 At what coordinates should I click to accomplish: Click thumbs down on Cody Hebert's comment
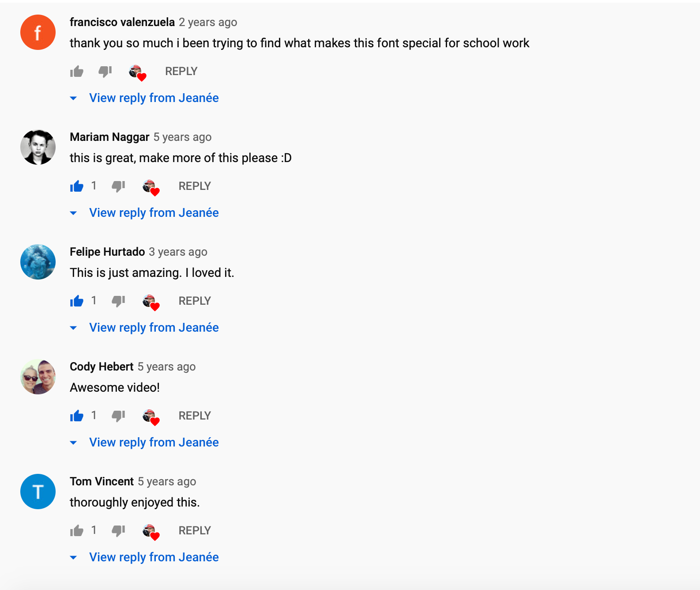(x=118, y=416)
